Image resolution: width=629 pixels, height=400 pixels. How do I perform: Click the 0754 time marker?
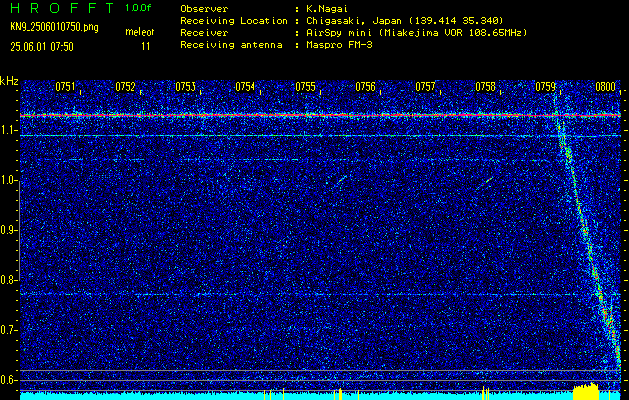pos(245,87)
